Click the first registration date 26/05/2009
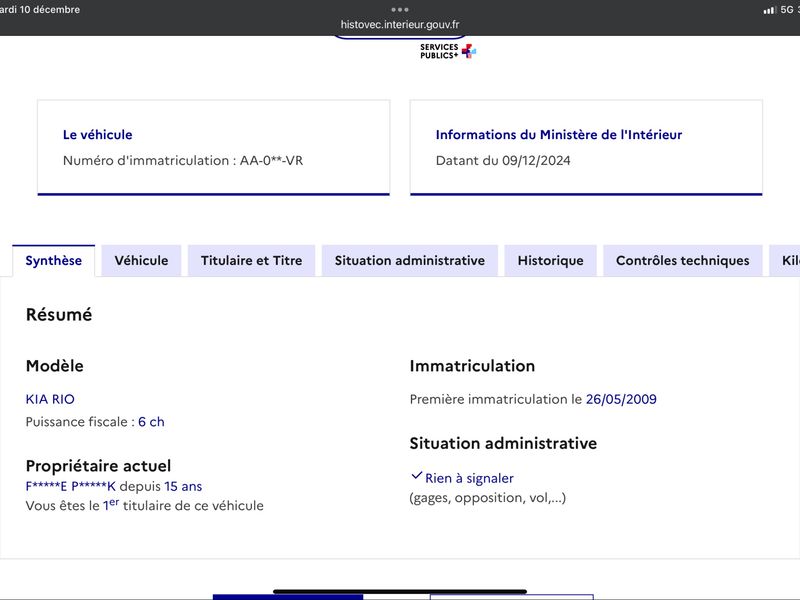The width and height of the screenshot is (800, 600). [621, 399]
